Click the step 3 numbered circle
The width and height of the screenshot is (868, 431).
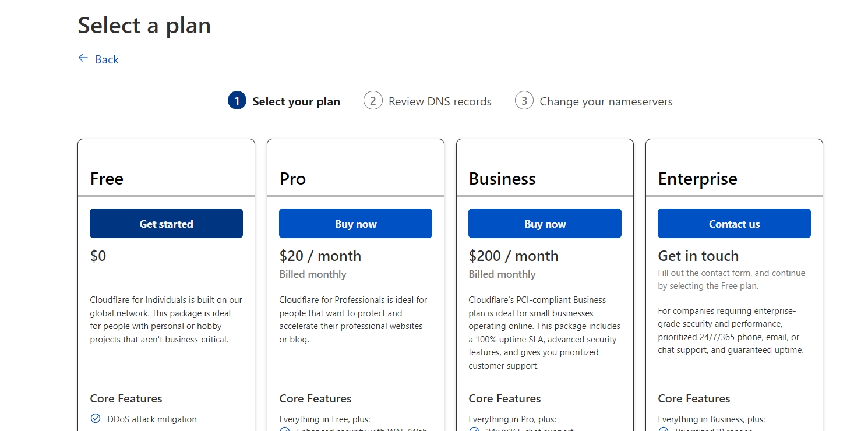(524, 101)
